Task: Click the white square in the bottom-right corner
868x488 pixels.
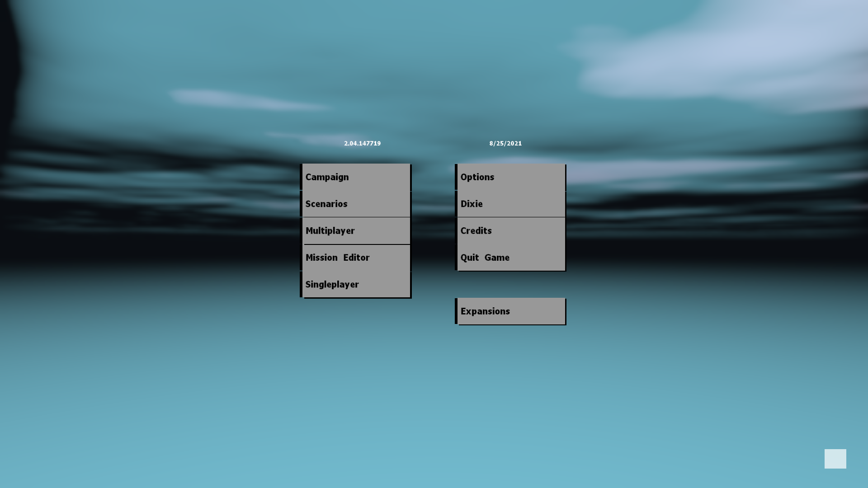Action: (835, 459)
